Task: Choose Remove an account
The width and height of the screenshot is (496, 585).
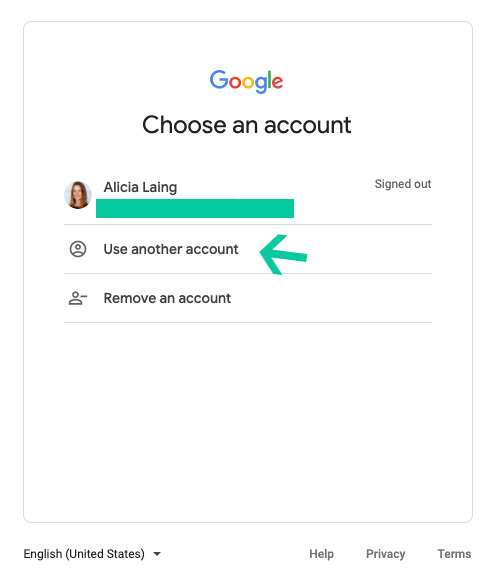Action: click(248, 298)
